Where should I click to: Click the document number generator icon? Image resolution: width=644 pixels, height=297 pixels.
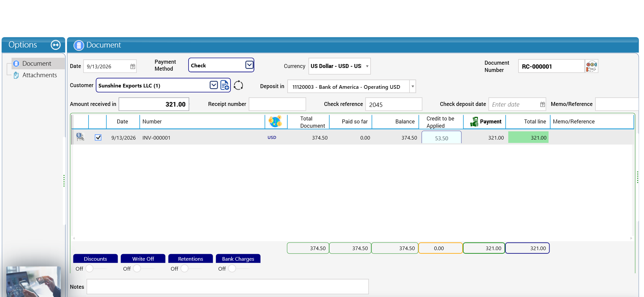[591, 66]
